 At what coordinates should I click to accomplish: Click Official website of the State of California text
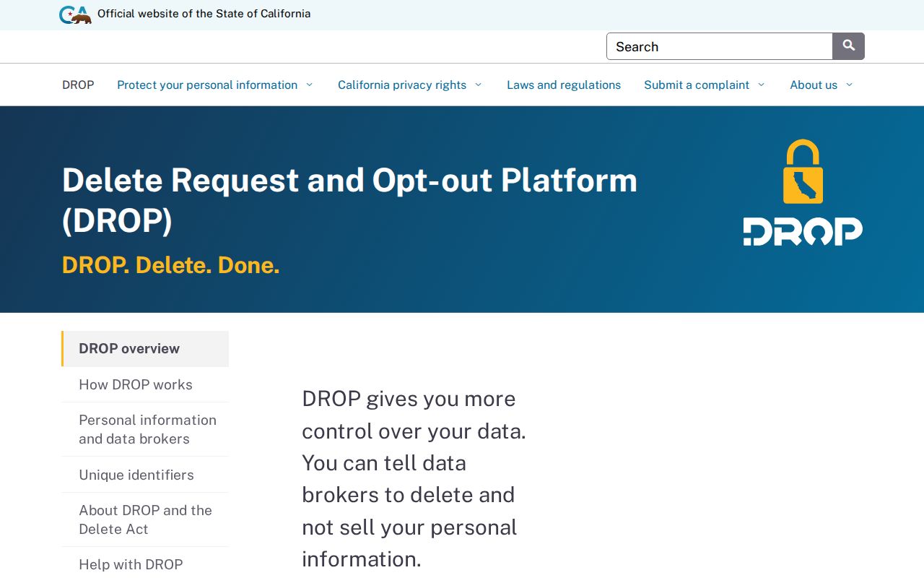coord(204,14)
